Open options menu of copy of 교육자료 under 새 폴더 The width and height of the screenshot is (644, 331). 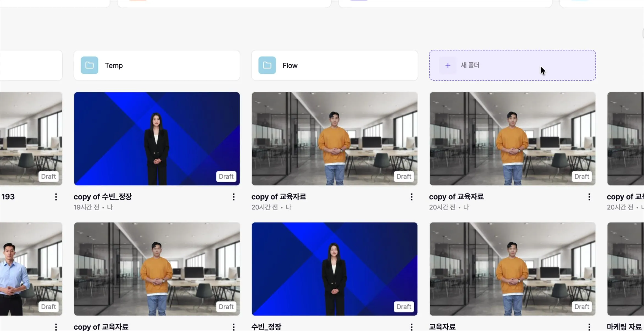pyautogui.click(x=589, y=197)
